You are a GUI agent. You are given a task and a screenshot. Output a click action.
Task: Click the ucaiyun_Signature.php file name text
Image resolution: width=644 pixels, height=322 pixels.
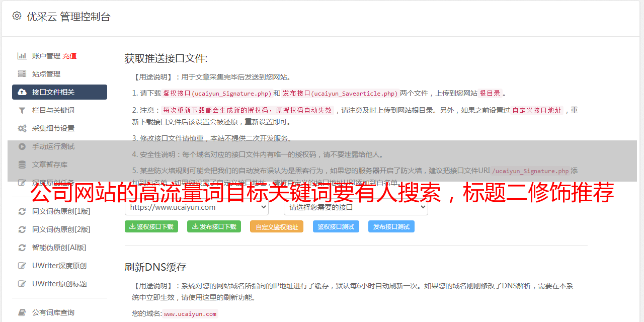click(231, 94)
